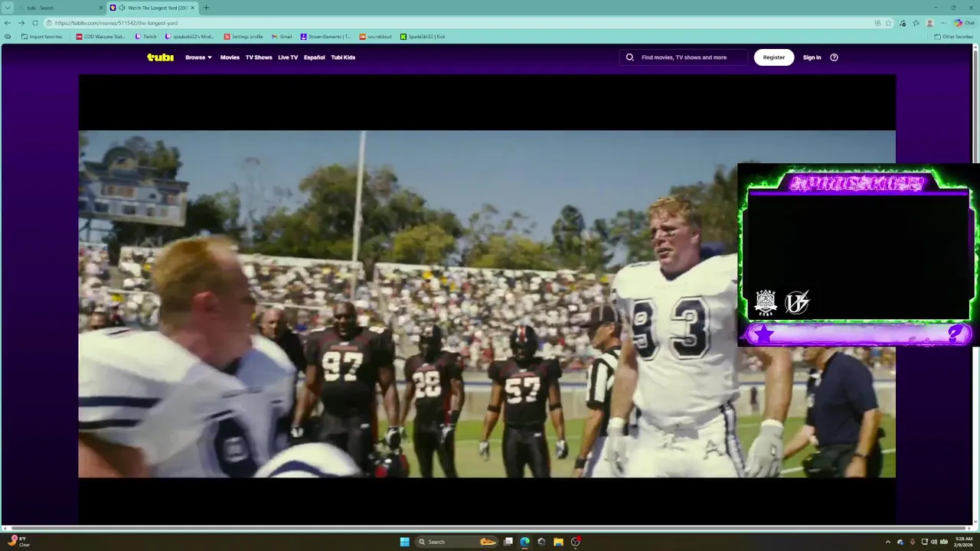The height and width of the screenshot is (551, 980).
Task: Open the Gmail bookmark
Action: (282, 37)
